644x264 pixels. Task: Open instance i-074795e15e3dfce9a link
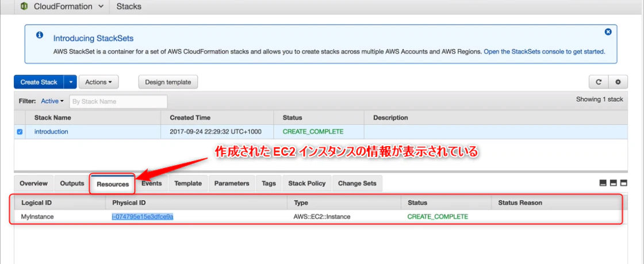[x=143, y=216]
